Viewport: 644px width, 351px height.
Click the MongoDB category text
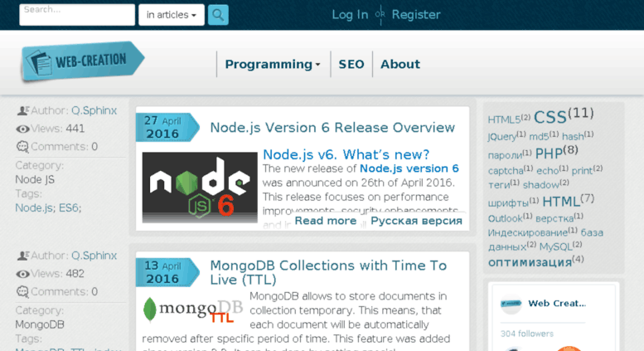point(40,324)
